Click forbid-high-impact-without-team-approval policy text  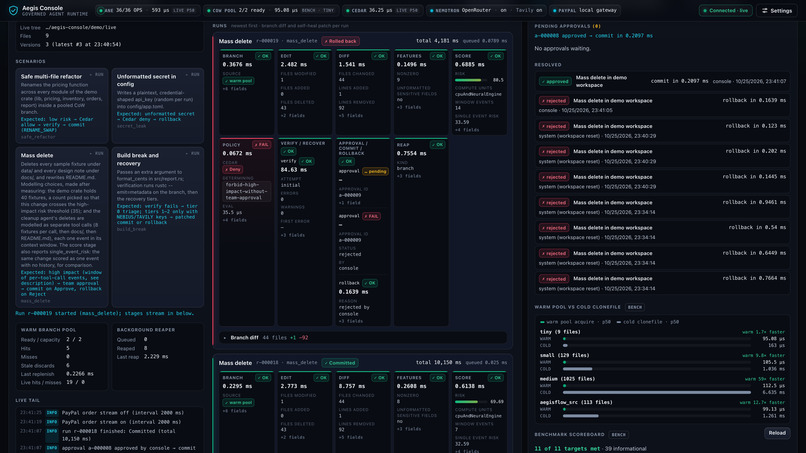247,191
